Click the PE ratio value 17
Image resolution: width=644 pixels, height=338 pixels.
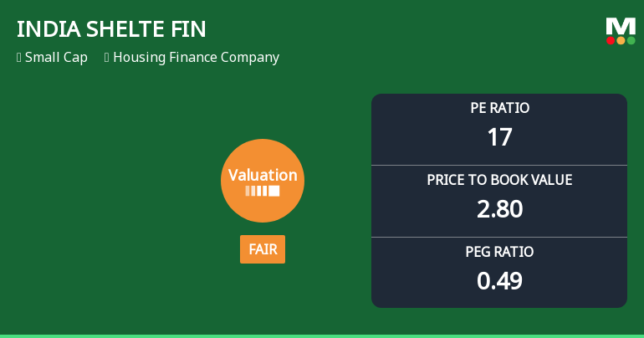pos(499,137)
